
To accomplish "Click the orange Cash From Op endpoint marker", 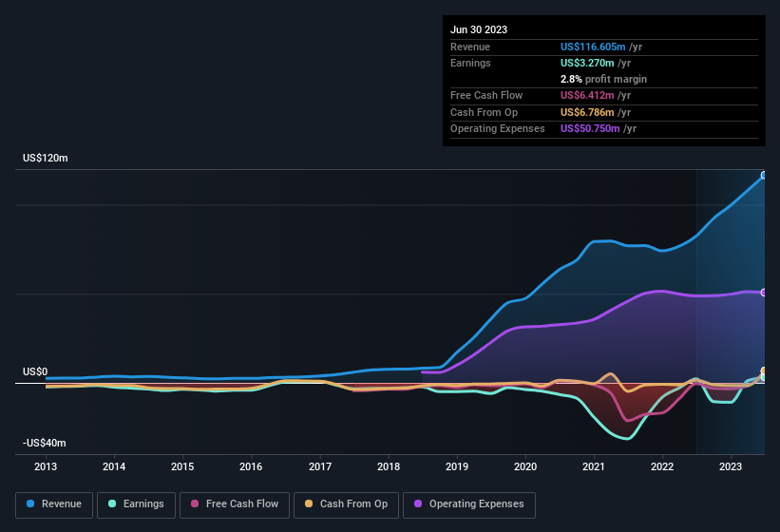I will pos(764,371).
